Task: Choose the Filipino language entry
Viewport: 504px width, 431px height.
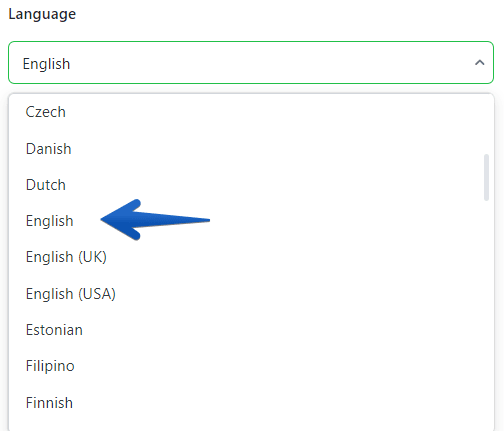Action: (251, 366)
